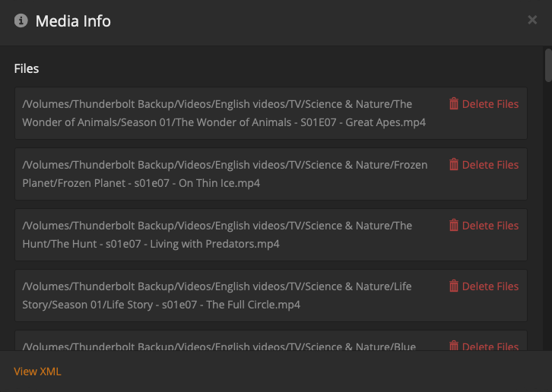Screen dimensions: 552x392
Task: Click the dialog's vertical scrollbar thumb
Action: [x=548, y=65]
